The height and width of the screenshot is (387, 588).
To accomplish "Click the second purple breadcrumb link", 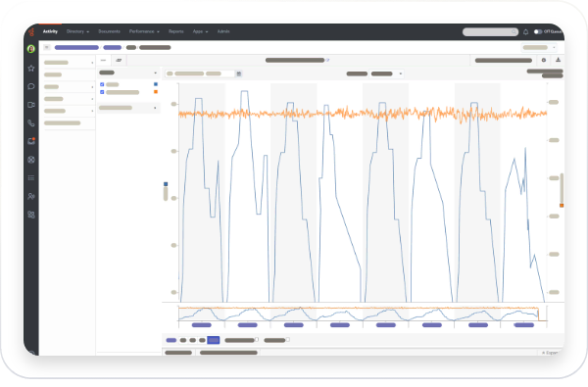I will (112, 48).
